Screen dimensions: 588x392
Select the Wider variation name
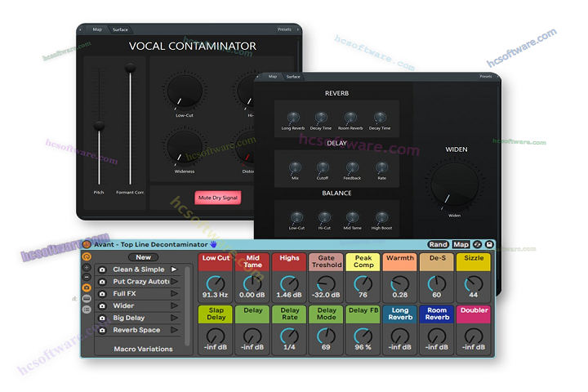123,305
